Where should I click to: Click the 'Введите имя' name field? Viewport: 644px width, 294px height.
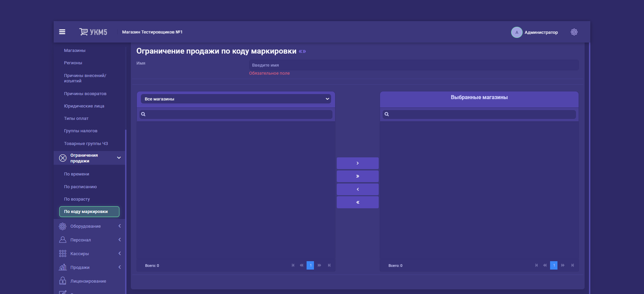[414, 65]
